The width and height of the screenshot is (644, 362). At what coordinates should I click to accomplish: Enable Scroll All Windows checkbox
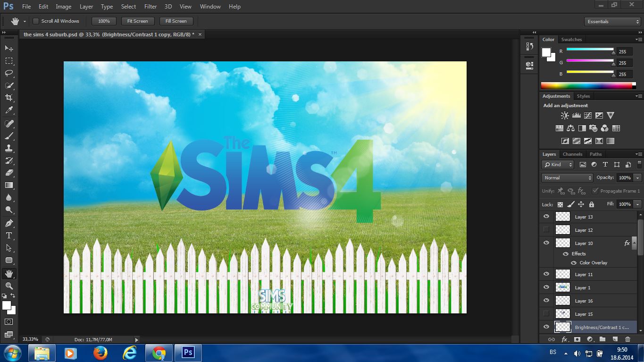(x=36, y=21)
